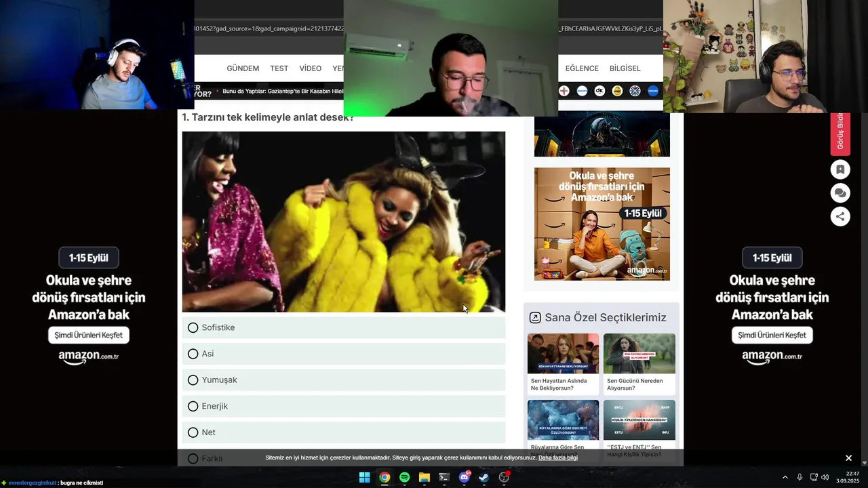This screenshot has height=488, width=868.
Task: Open the Sen Hayattan Aslında Ne Bekliyorsun card
Action: click(x=563, y=364)
